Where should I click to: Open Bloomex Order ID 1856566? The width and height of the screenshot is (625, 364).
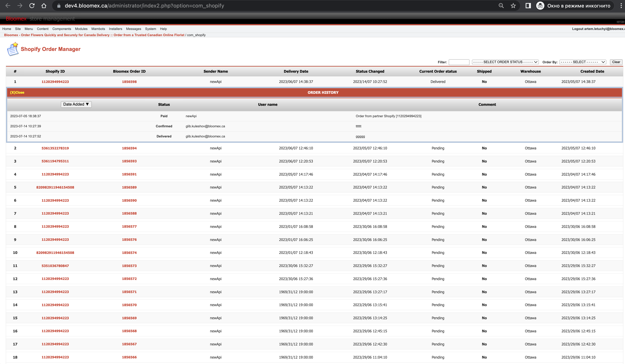tap(129, 357)
